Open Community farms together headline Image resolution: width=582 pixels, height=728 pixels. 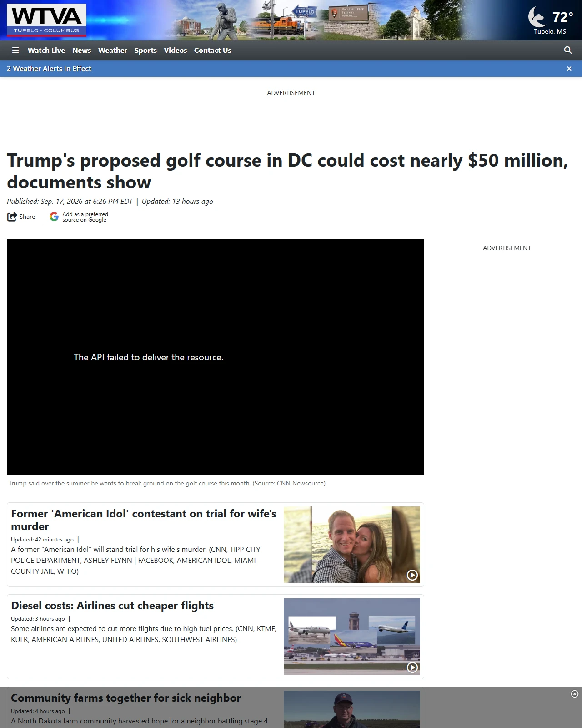coord(126,698)
